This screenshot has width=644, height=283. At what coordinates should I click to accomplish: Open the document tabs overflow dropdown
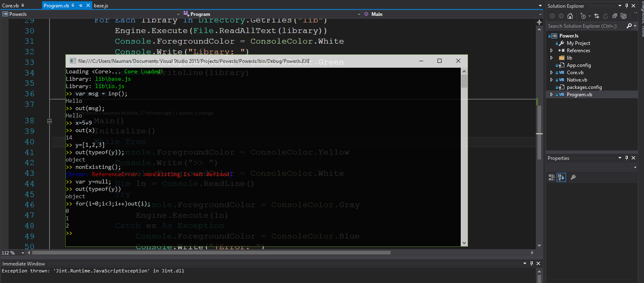point(540,6)
